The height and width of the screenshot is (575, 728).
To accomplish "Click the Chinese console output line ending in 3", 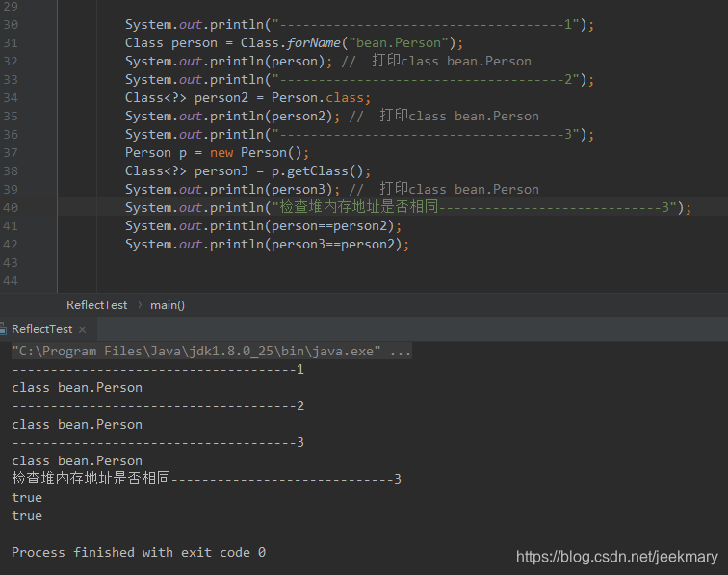I will tap(206, 479).
